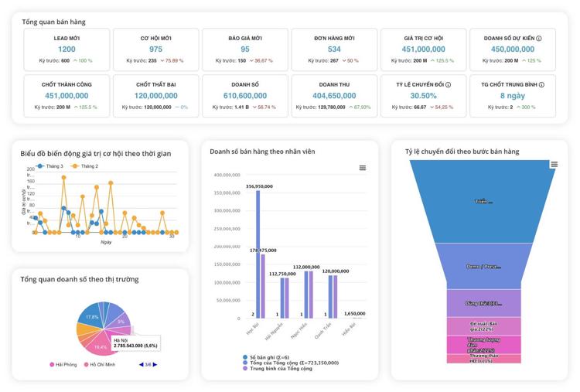The width and height of the screenshot is (580, 392).
Task: Open hamburger menu on conversion funnel chart
Action: pos(554,165)
